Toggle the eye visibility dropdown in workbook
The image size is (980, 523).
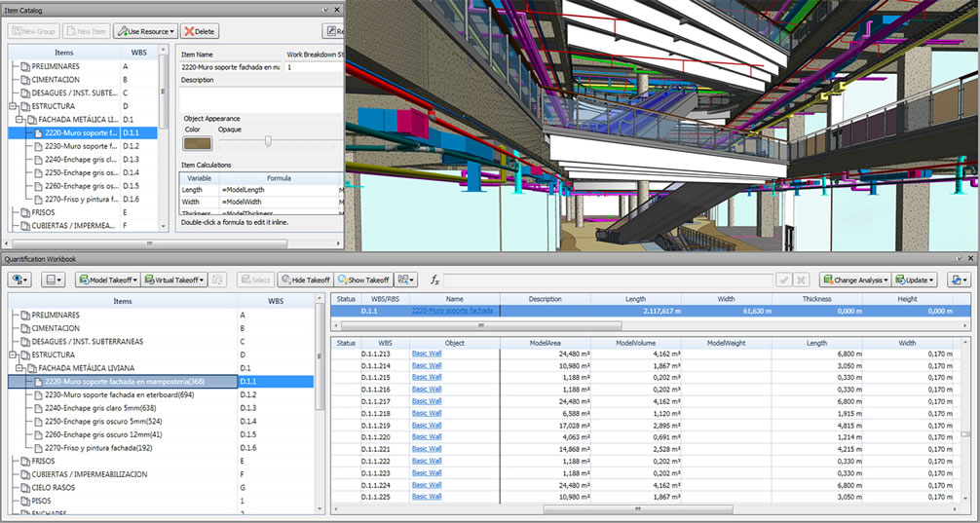click(20, 280)
